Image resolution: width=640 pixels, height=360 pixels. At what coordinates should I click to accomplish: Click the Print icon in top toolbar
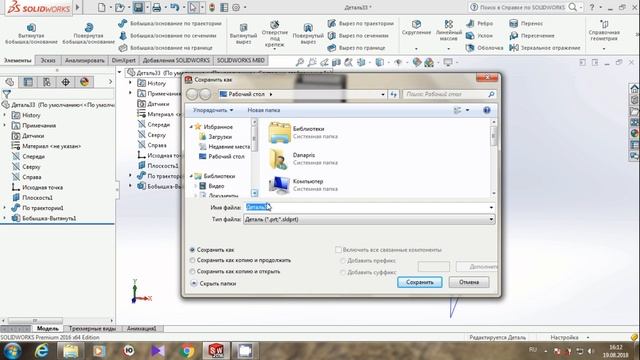(156, 7)
